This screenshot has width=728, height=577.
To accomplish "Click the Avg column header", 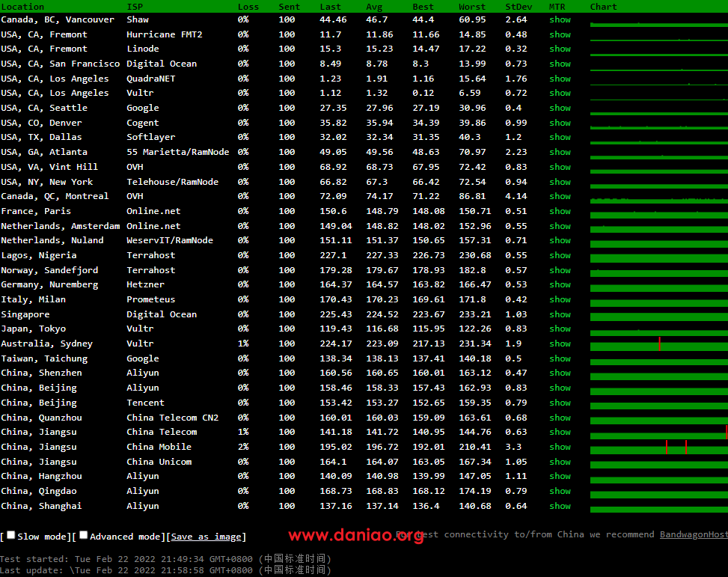I will coord(374,7).
